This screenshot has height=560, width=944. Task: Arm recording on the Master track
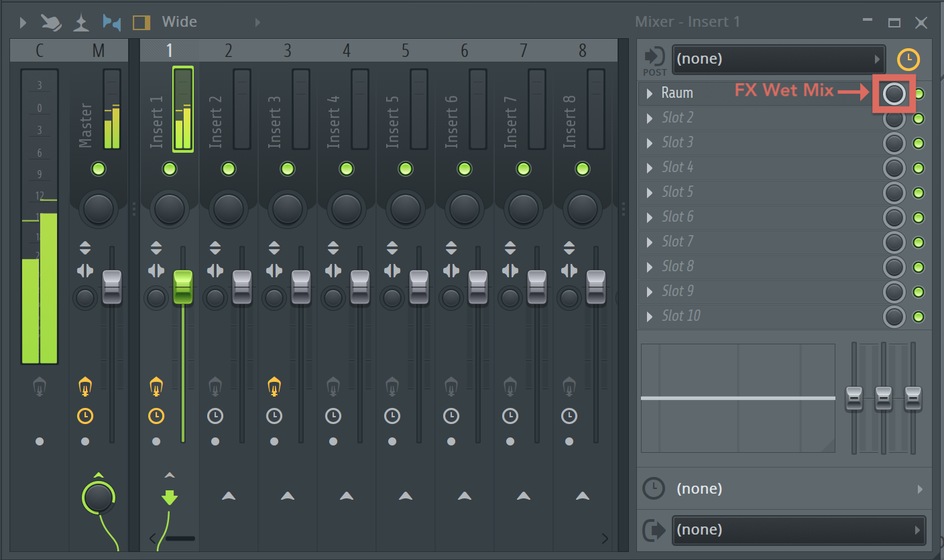pyautogui.click(x=84, y=387)
